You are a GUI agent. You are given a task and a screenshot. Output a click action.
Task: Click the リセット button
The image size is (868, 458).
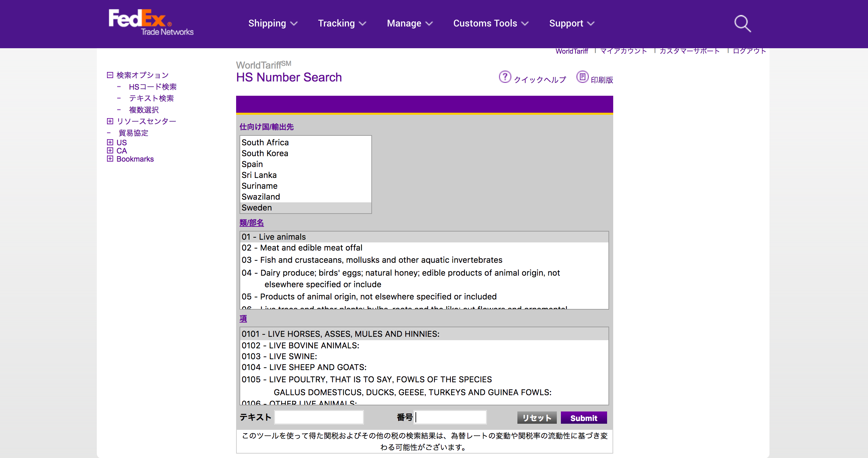coord(537,418)
